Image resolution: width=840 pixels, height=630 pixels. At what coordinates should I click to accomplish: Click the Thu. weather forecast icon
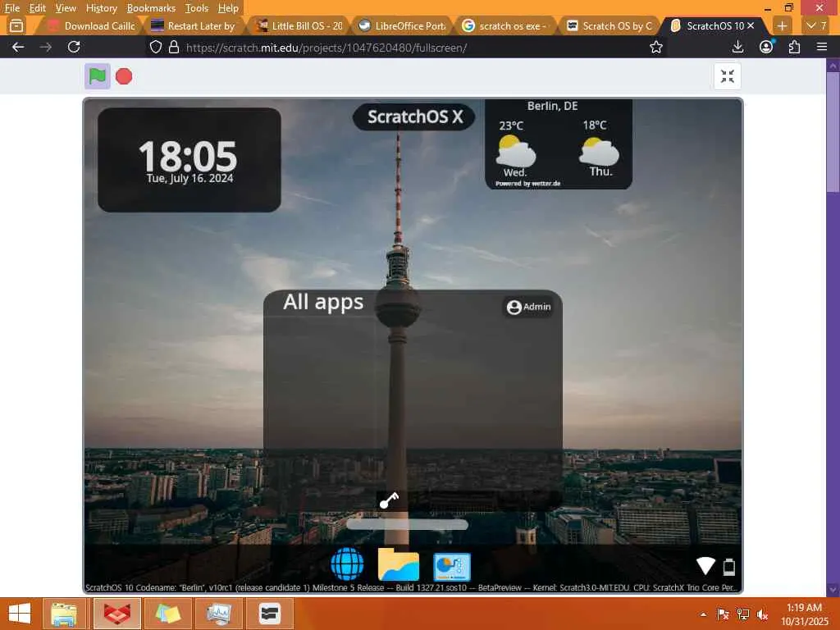(x=599, y=152)
